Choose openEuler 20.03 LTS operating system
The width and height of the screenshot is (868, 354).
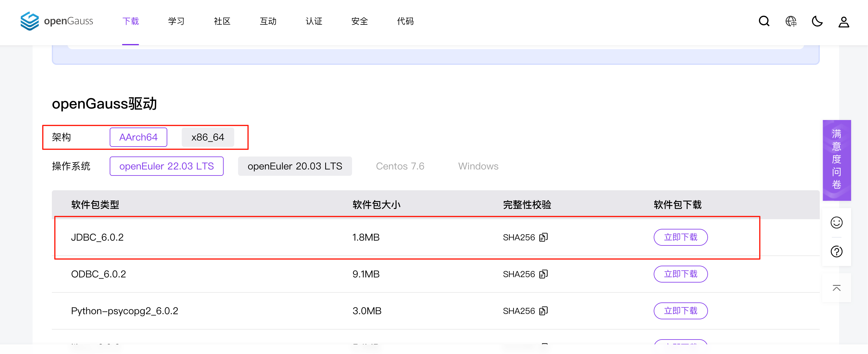click(x=294, y=166)
